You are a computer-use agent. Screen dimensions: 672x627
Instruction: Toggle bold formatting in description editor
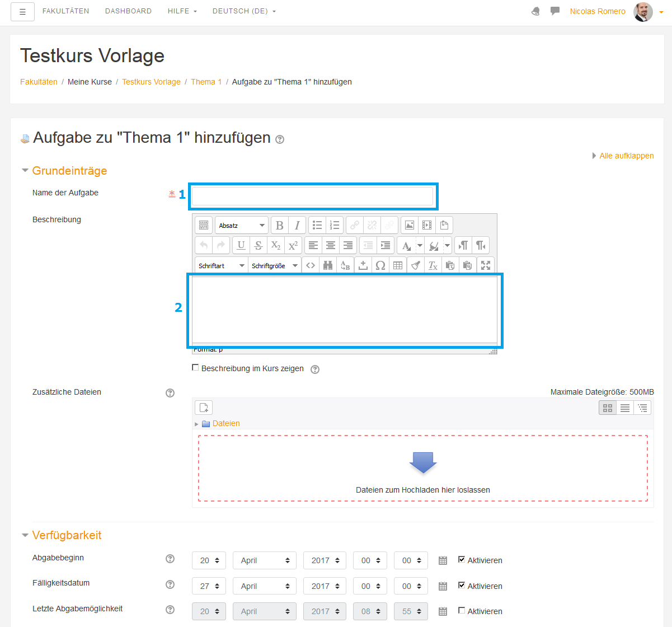[280, 226]
